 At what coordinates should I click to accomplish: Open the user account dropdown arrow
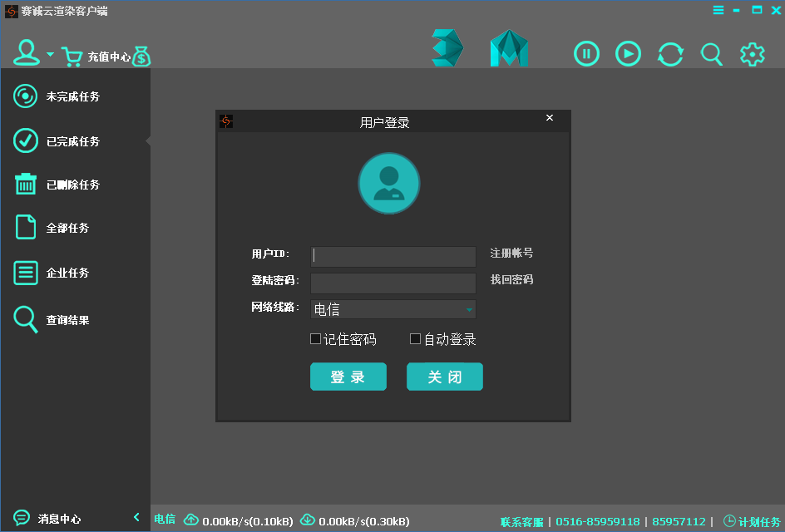coord(50,55)
